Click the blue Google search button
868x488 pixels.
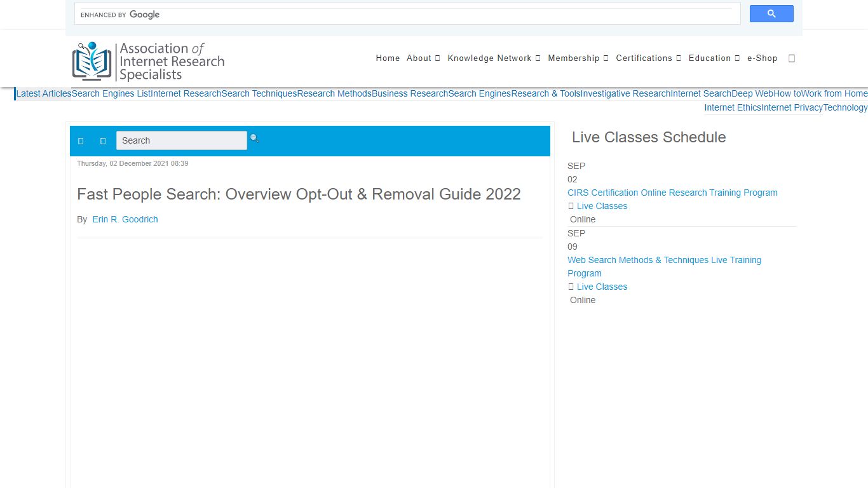point(771,14)
